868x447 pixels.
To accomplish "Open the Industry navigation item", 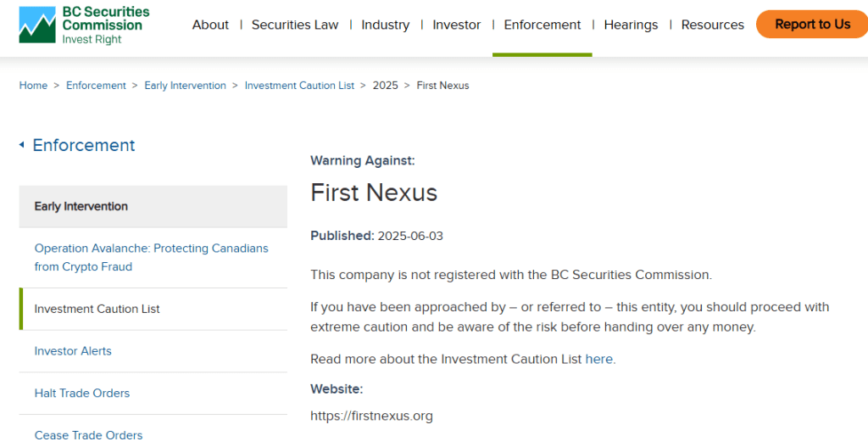I will (x=386, y=25).
